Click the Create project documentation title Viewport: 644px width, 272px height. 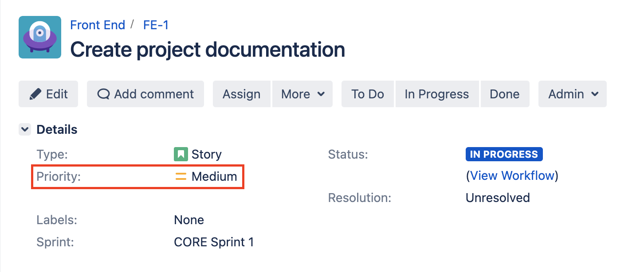pyautogui.click(x=208, y=50)
